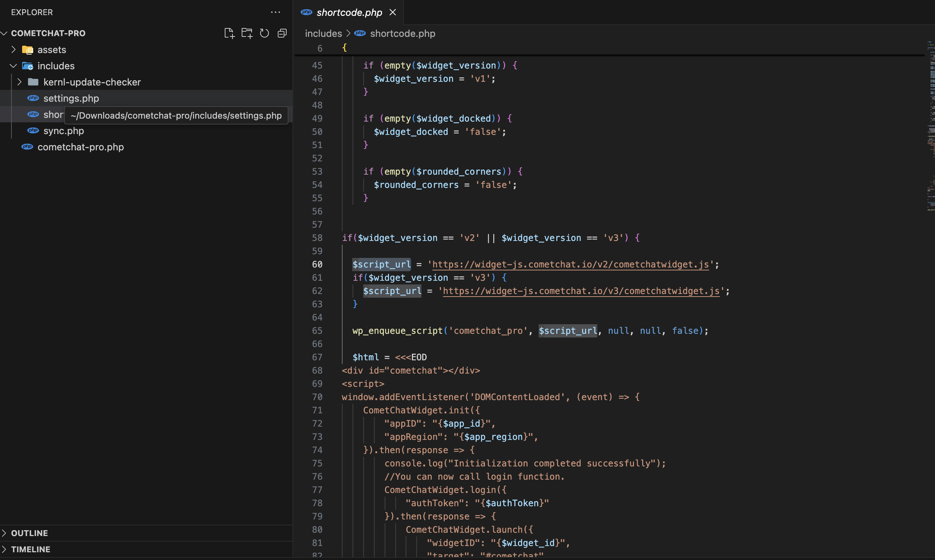Collapse all folders in Explorer
Image resolution: width=935 pixels, height=560 pixels.
pos(282,33)
